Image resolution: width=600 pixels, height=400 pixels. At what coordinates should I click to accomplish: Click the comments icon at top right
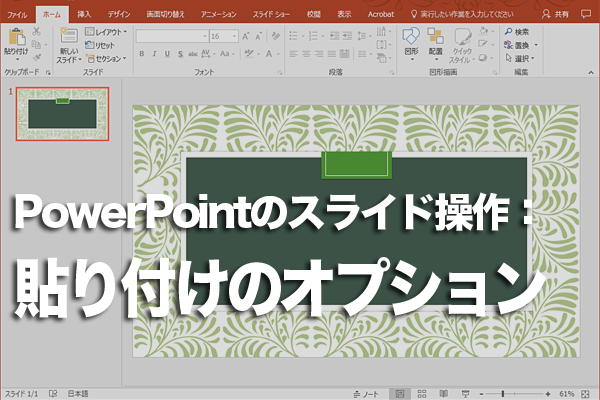pos(588,15)
